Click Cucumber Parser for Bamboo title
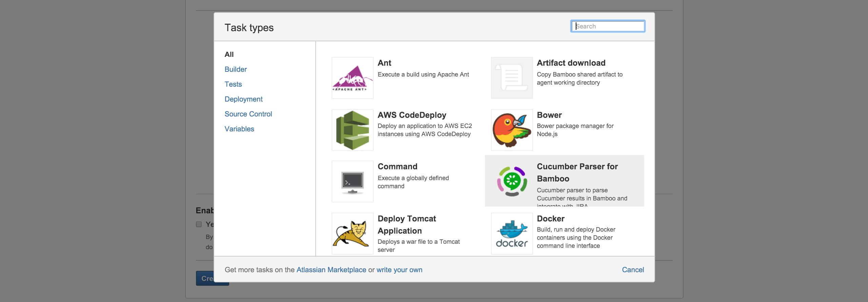The width and height of the screenshot is (868, 302). [x=577, y=173]
